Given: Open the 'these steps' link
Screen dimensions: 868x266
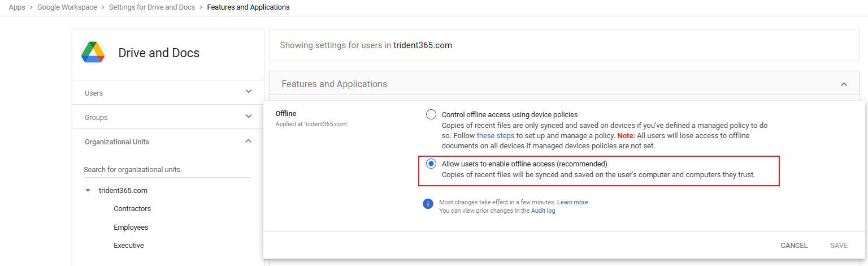Looking at the screenshot, I should coord(496,136).
